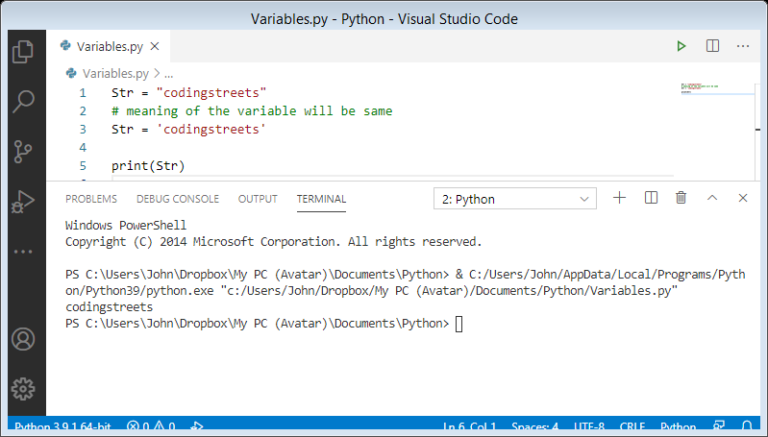The height and width of the screenshot is (437, 768).
Task: Kill terminal with the trash can icon
Action: point(681,198)
